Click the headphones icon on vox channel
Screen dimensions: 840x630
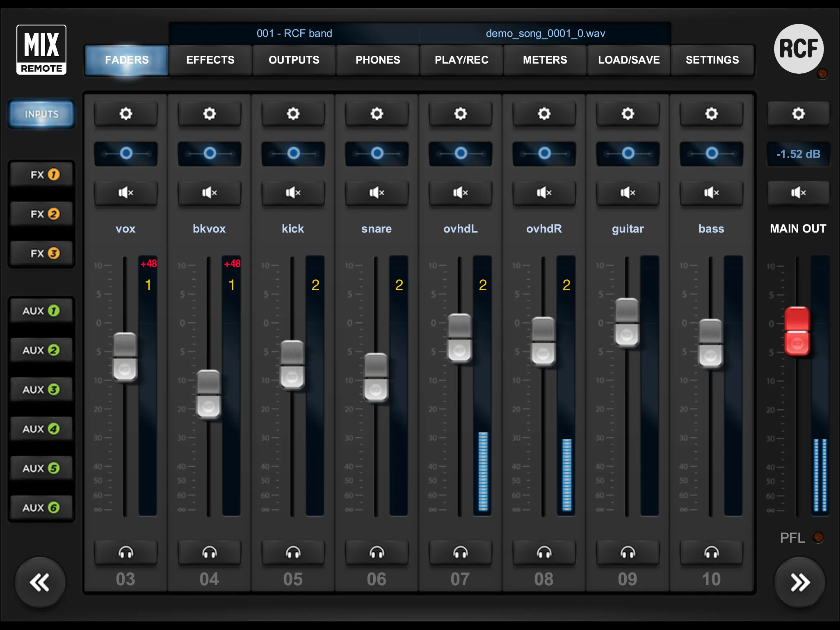click(126, 552)
